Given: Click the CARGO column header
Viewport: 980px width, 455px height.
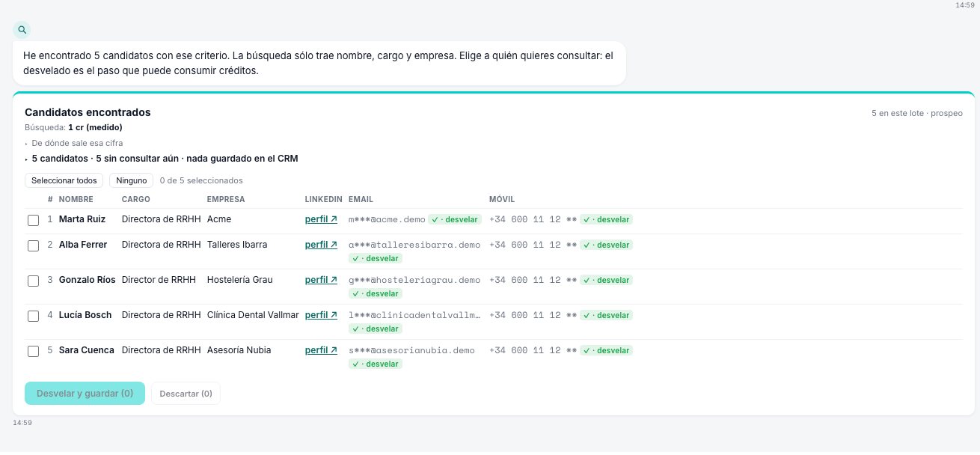Looking at the screenshot, I should coord(136,199).
